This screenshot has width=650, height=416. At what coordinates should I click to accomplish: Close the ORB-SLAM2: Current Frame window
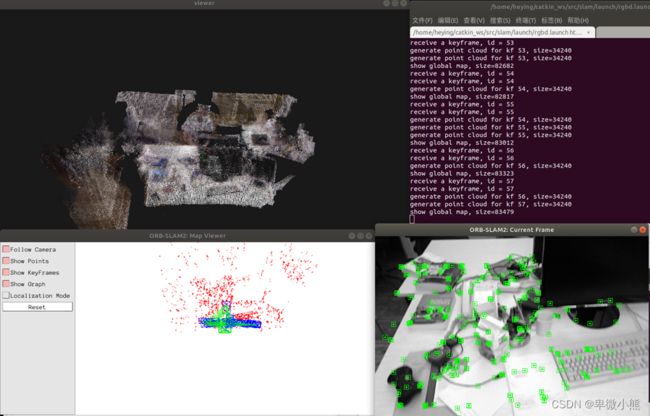tap(643, 230)
